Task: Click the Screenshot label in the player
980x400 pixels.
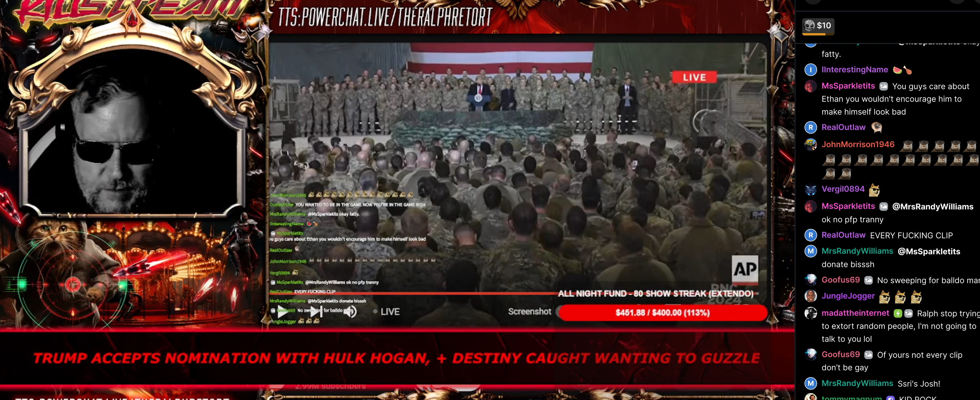Action: 529,311
